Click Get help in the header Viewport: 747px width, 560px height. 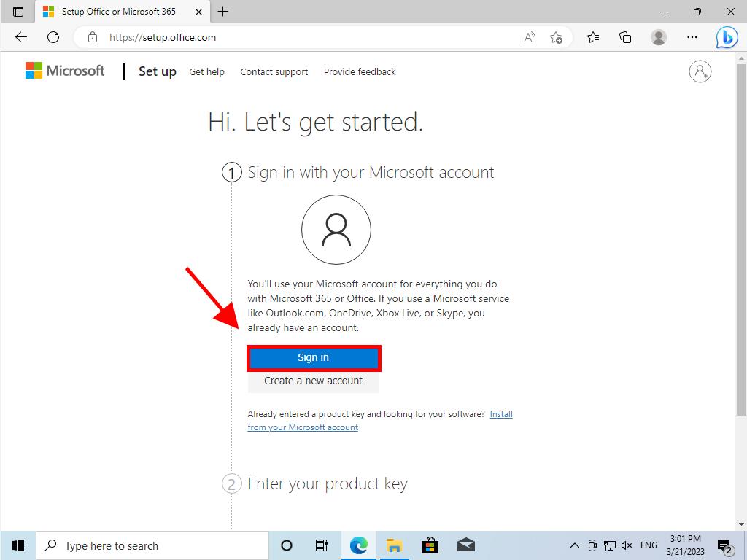click(x=206, y=71)
